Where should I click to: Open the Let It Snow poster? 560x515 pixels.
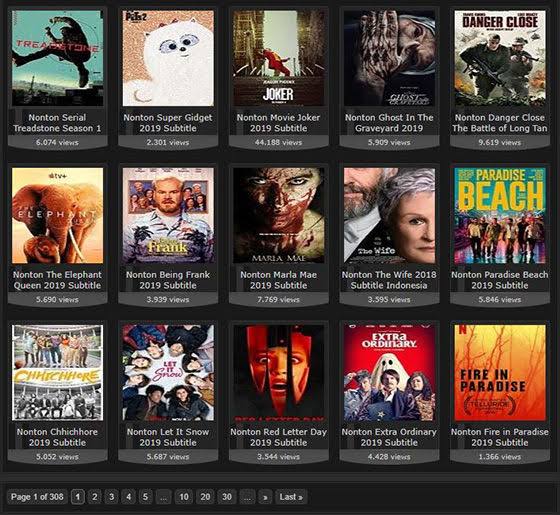pos(168,372)
